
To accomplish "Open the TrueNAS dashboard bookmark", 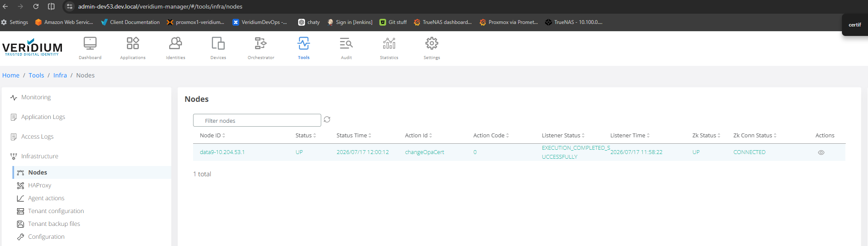I will (x=443, y=22).
